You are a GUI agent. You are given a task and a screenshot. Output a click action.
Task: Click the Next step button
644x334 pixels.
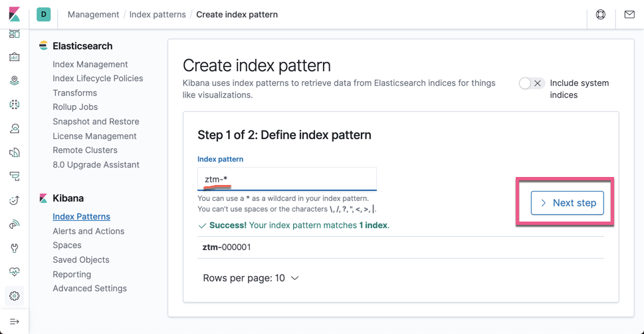click(x=567, y=203)
